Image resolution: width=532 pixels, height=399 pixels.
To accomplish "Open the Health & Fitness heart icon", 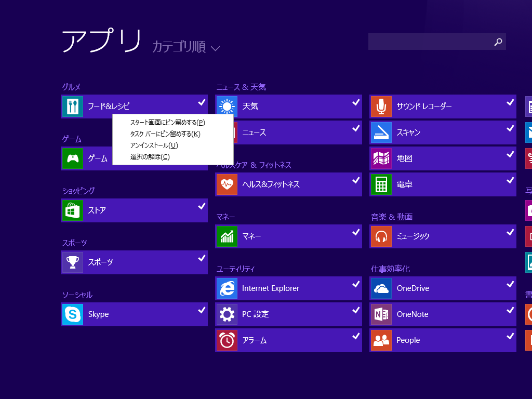I will tap(227, 184).
